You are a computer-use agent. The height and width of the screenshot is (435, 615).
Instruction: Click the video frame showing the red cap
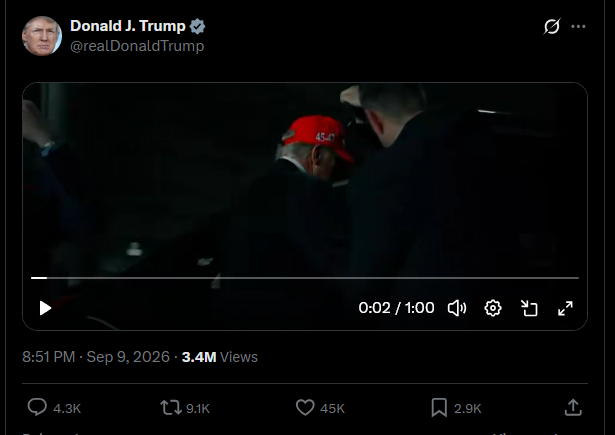click(305, 180)
